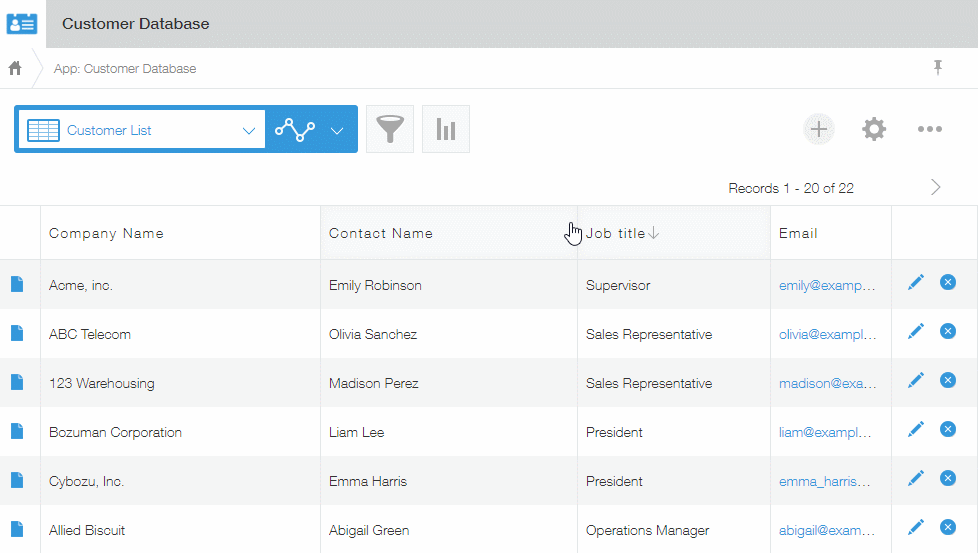Click the Company Name column header
Screen dimensions: 978x553
pyautogui.click(x=106, y=233)
